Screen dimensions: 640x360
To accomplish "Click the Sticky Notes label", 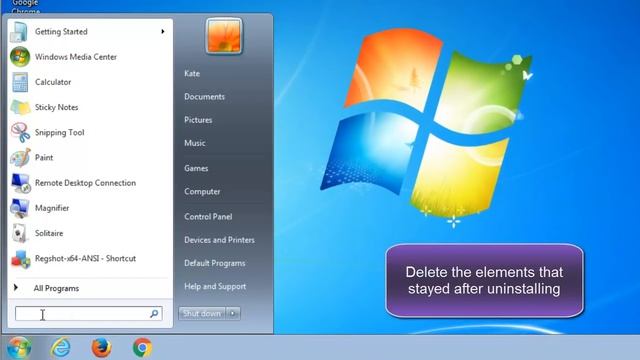I will [x=56, y=107].
